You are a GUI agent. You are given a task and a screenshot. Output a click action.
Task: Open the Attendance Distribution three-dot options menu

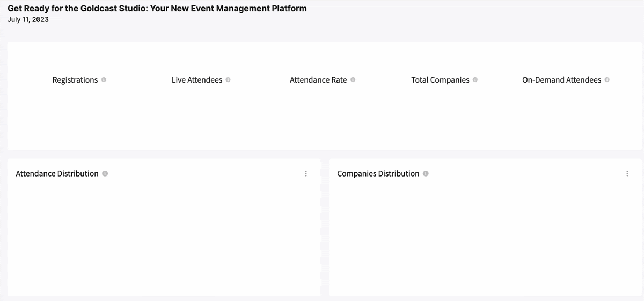pos(306,174)
